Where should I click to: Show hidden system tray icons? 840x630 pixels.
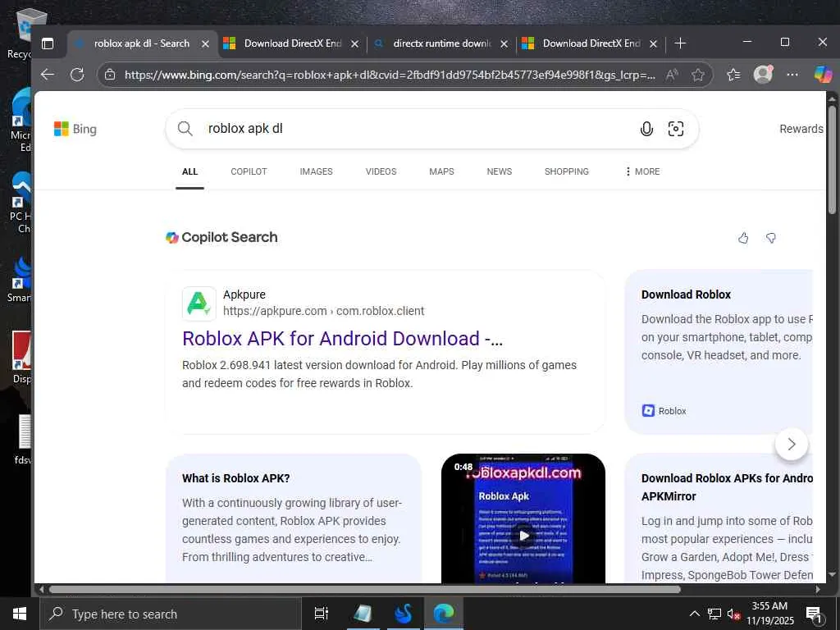(694, 614)
